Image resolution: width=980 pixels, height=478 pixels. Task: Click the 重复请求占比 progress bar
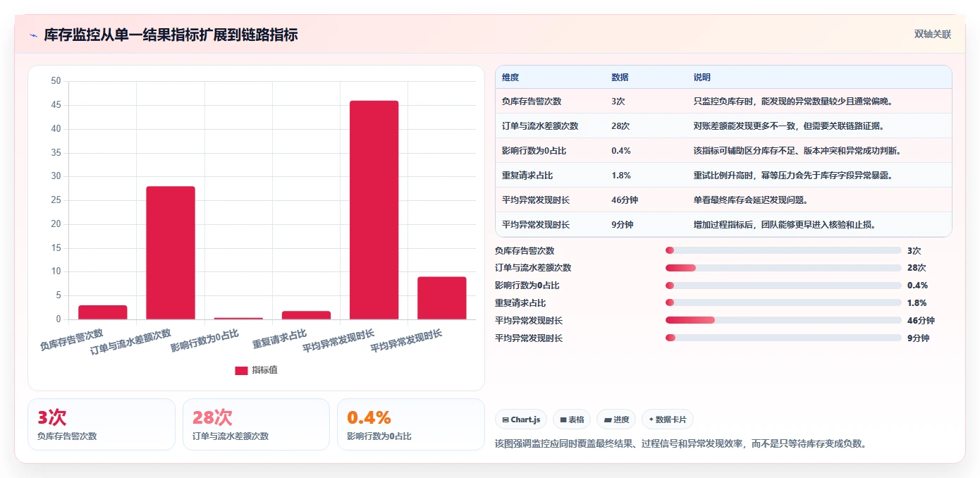coord(783,302)
